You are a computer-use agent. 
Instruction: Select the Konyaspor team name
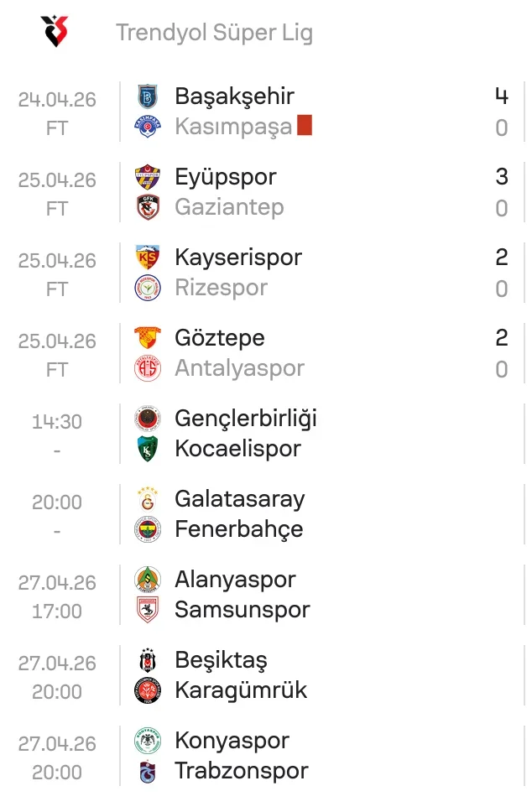pyautogui.click(x=232, y=741)
